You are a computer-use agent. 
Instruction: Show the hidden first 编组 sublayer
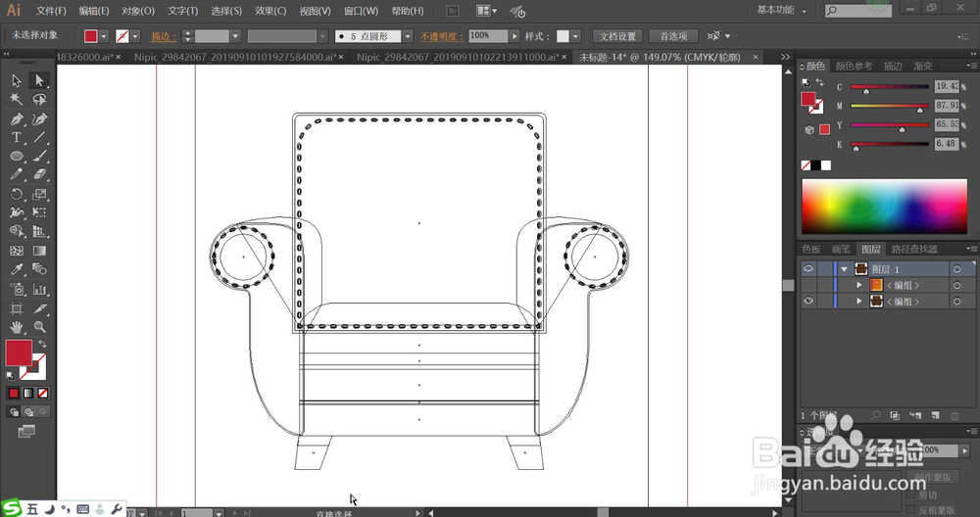coord(808,285)
